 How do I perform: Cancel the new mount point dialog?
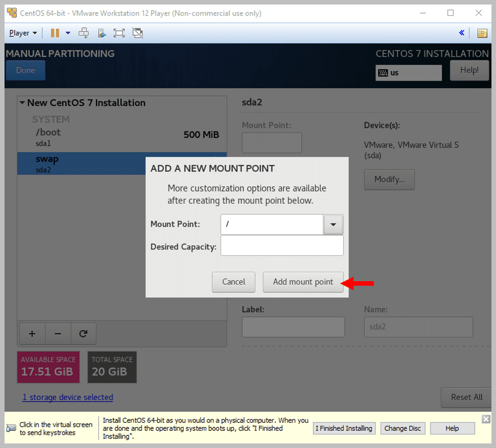233,282
